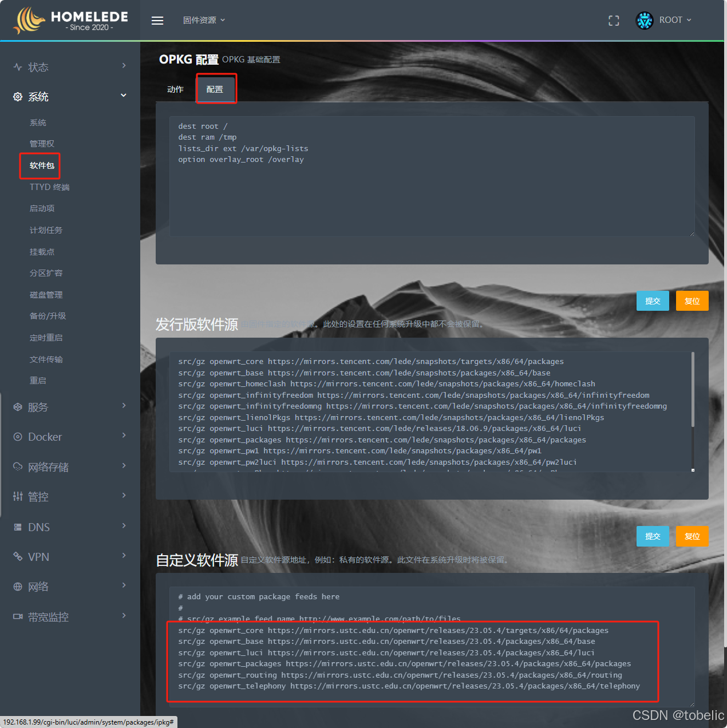The image size is (727, 728).
Task: Open 启动项 submenu item
Action: (42, 208)
